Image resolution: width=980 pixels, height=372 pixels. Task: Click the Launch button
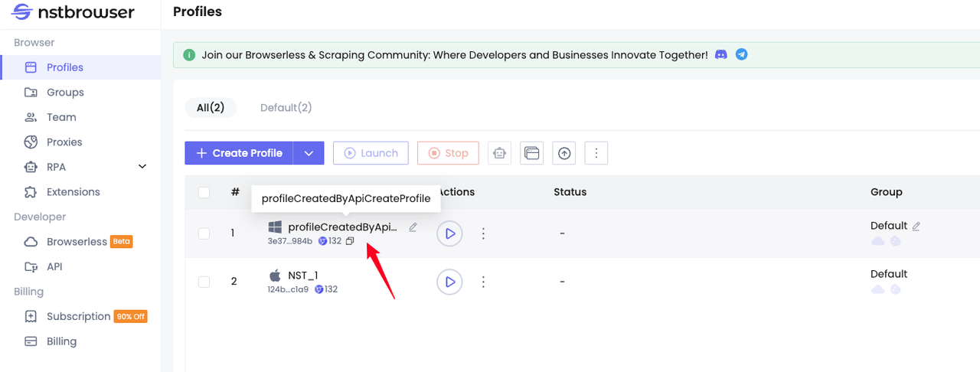coord(371,153)
